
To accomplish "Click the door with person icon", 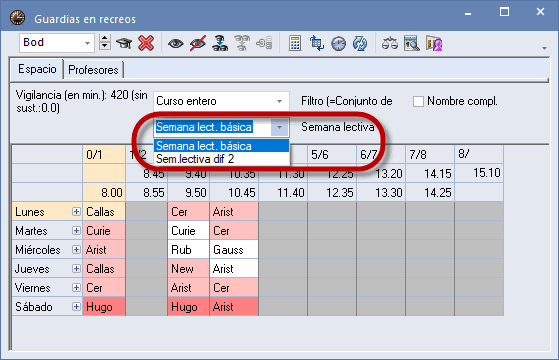I will [x=434, y=43].
